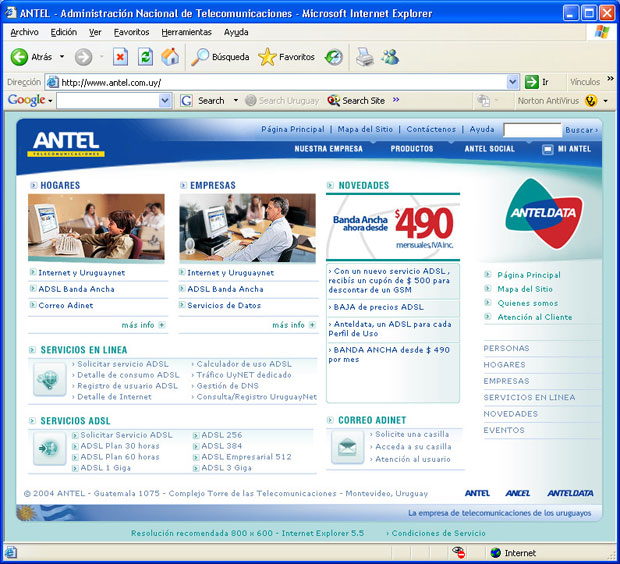Click the Print icon in toolbar
The height and width of the screenshot is (564, 620).
pos(365,57)
